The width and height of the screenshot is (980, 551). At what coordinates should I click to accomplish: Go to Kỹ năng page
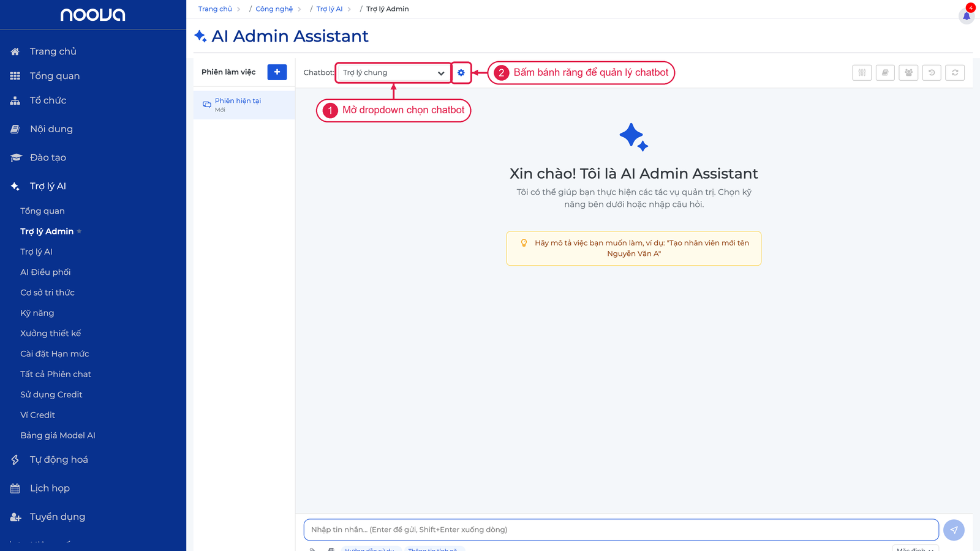37,313
